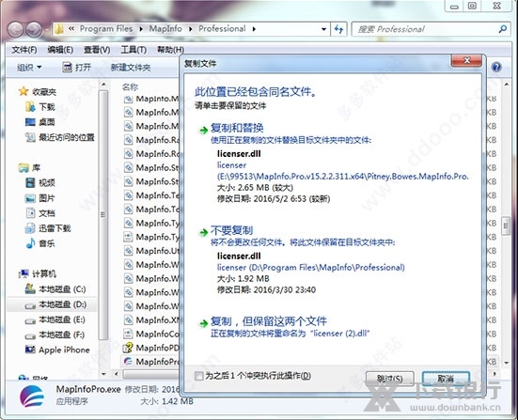
Task: Select the 下载 folder in favorites
Action: [x=40, y=107]
